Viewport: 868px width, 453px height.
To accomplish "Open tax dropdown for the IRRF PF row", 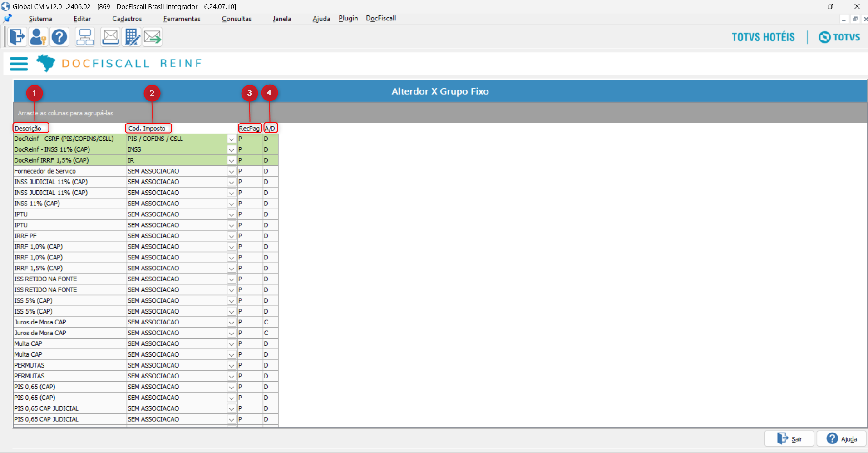I will point(232,236).
